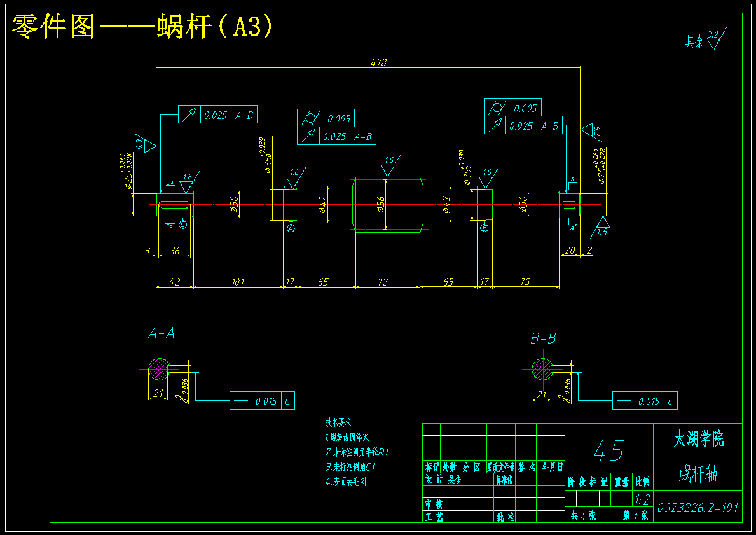Click the "比例" header cell
This screenshot has height=535, width=756.
coord(643,482)
